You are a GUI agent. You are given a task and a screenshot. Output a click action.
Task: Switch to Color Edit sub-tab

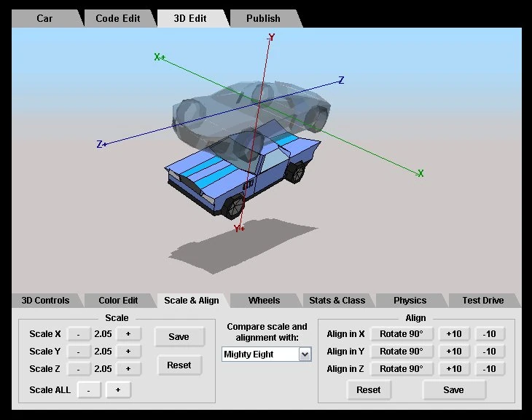click(x=118, y=301)
